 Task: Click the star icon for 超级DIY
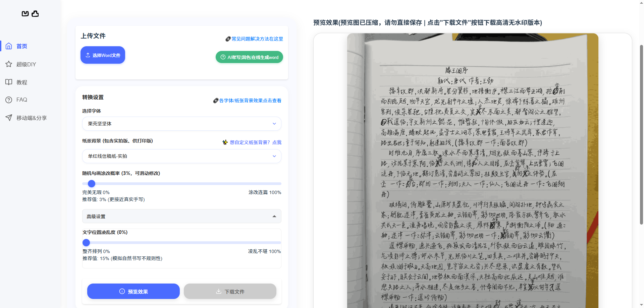9,64
